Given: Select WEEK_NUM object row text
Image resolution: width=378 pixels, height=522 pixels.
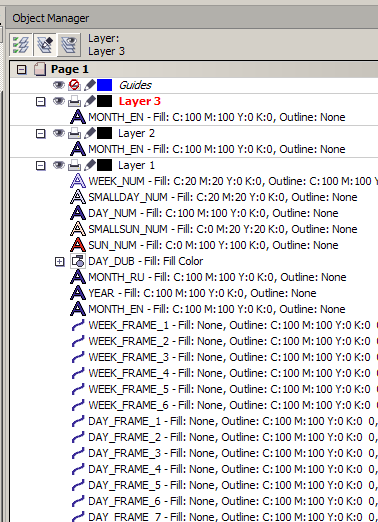Looking at the screenshot, I should pyautogui.click(x=233, y=181).
